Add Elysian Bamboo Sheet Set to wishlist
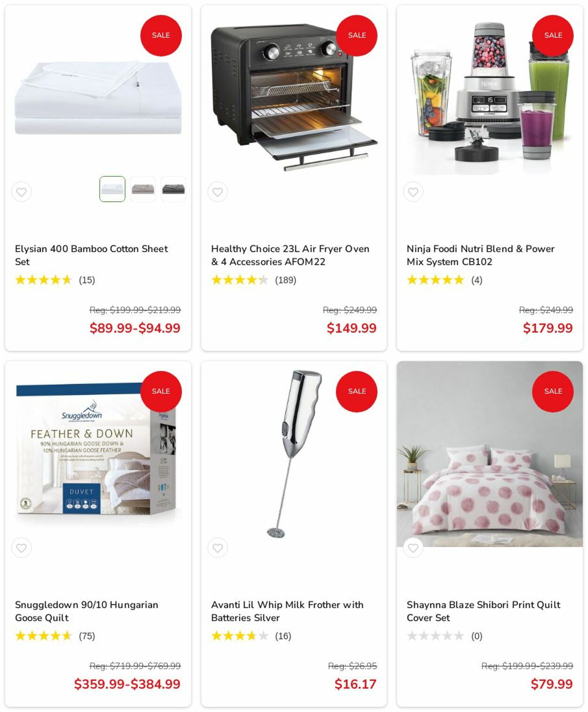The width and height of the screenshot is (588, 712). tap(22, 192)
